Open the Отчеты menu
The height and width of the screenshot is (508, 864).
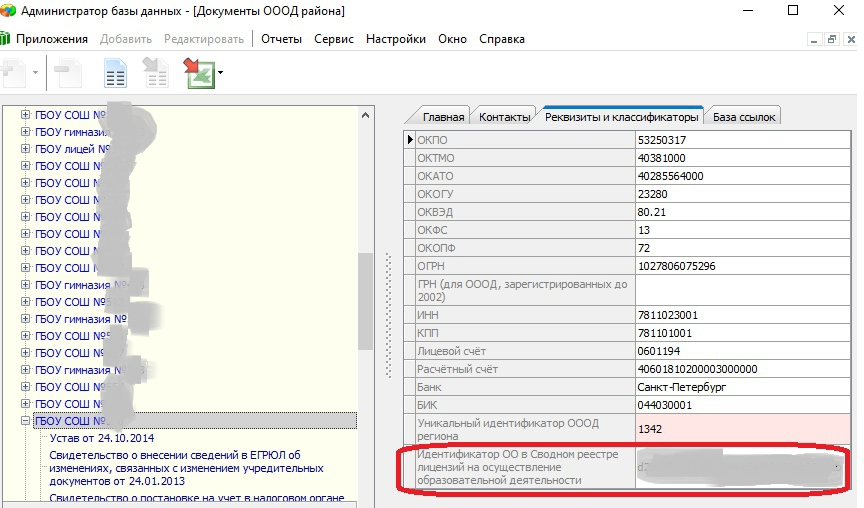[x=282, y=39]
